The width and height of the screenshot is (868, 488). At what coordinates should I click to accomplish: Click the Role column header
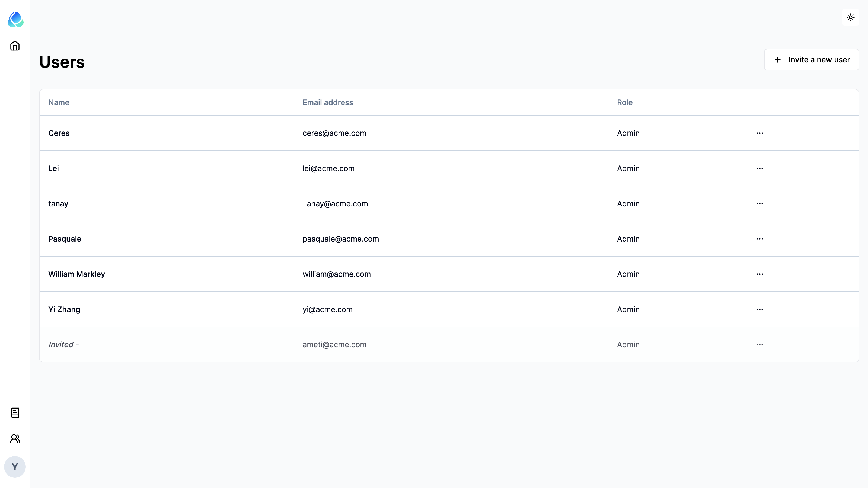(625, 102)
